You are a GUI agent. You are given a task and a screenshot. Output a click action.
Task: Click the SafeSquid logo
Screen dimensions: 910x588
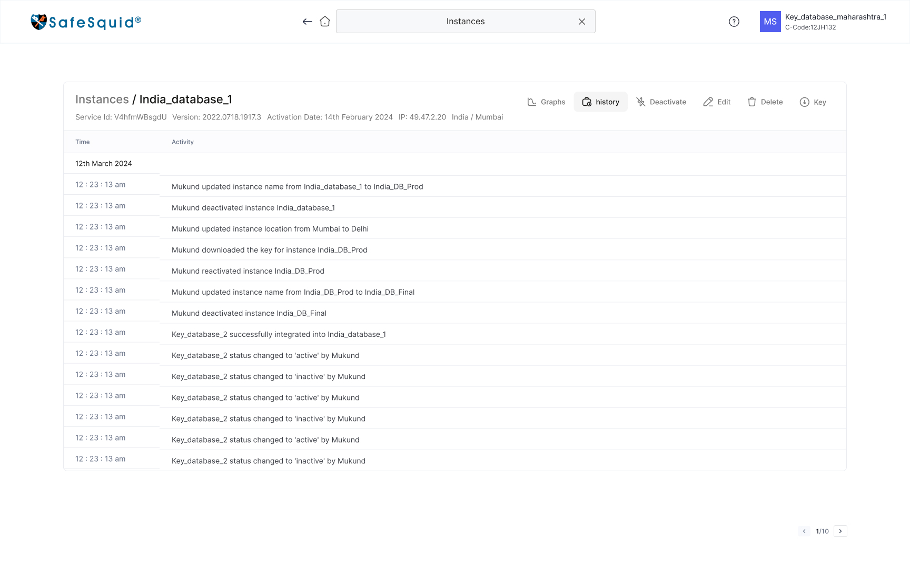point(86,22)
